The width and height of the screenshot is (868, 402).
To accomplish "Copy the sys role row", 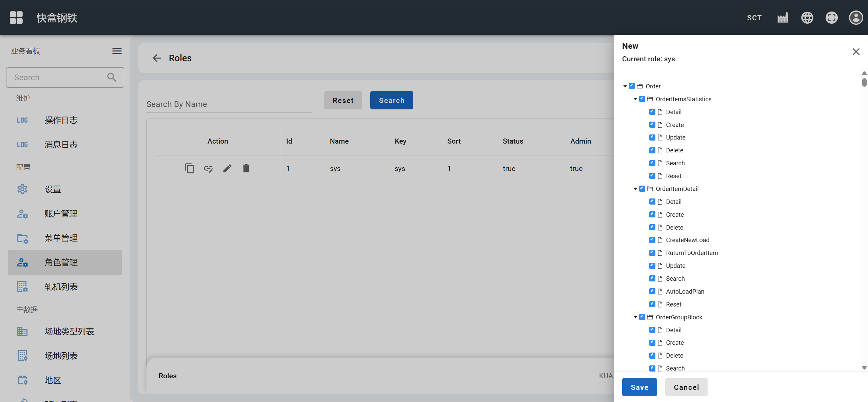I will click(x=190, y=168).
